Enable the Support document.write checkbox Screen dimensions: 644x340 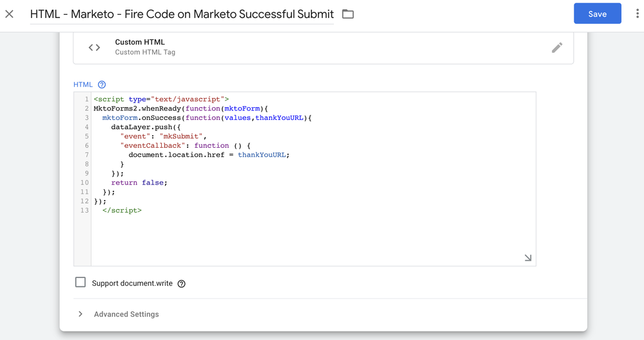(81, 283)
